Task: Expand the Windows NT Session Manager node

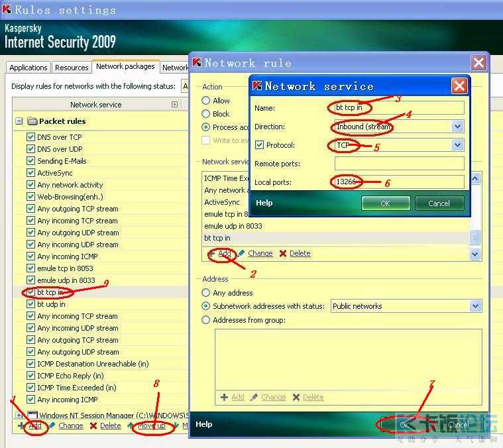Action: [x=19, y=415]
